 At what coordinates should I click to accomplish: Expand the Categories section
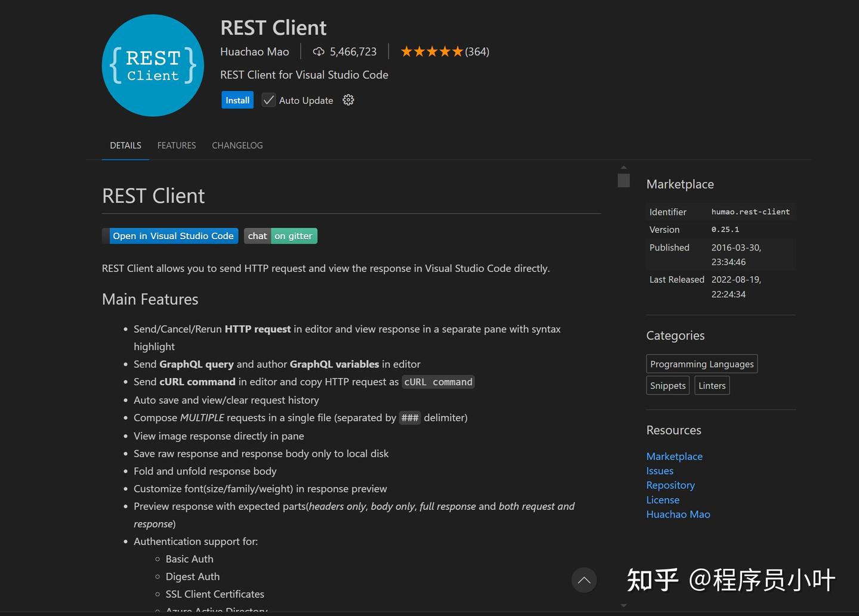(675, 335)
